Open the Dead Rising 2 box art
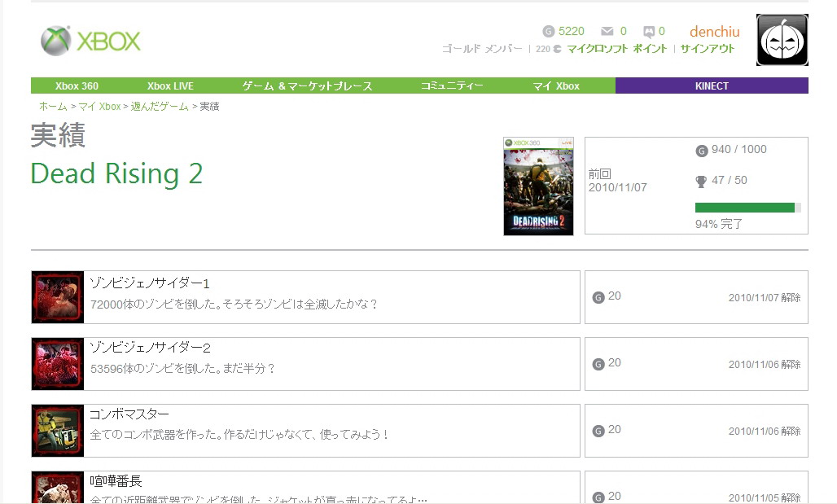Image resolution: width=837 pixels, height=504 pixels. coord(538,186)
